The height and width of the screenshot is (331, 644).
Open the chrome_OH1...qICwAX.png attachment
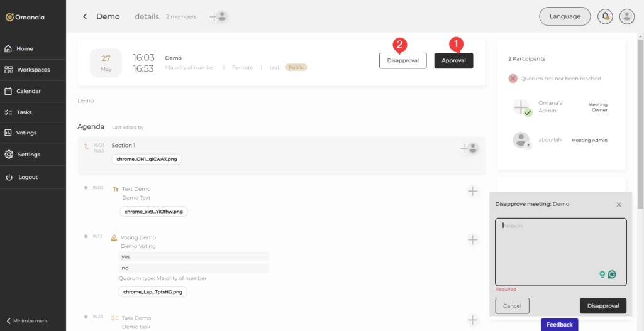[x=147, y=159]
